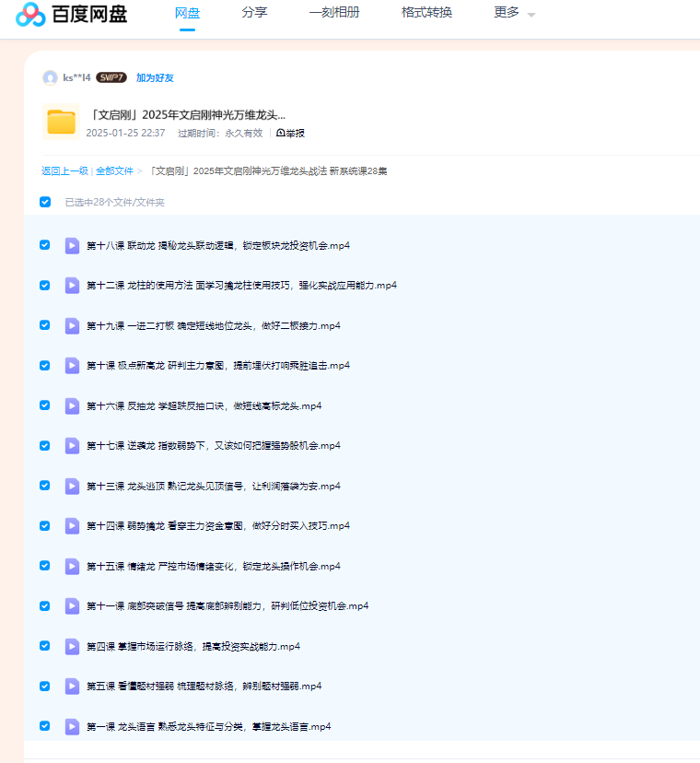Viewport: 700px width, 763px height.
Task: Uncheck the 第十课 极点新高龙 checkbox
Action: [x=45, y=366]
